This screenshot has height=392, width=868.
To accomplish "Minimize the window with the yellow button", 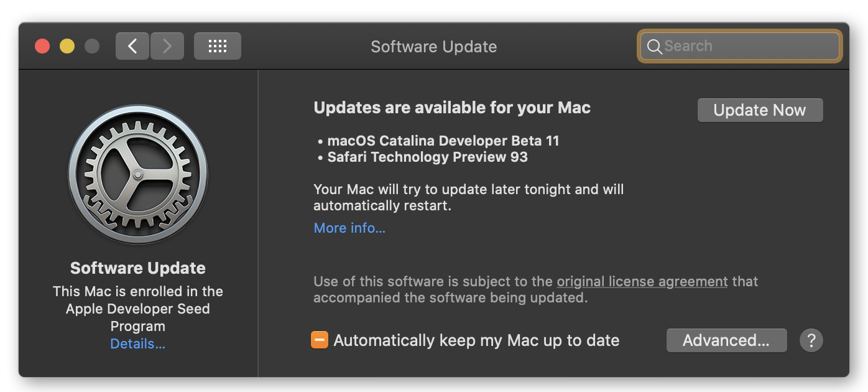I will pyautogui.click(x=67, y=46).
